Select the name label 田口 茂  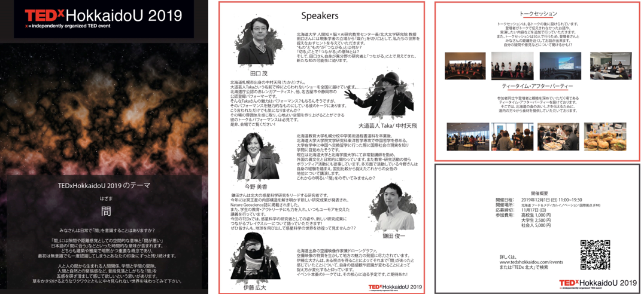pos(259,74)
